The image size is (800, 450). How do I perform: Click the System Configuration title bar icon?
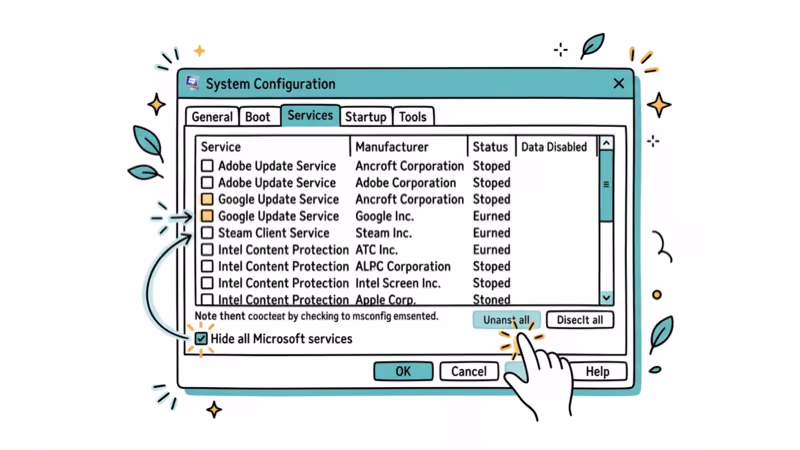point(193,83)
